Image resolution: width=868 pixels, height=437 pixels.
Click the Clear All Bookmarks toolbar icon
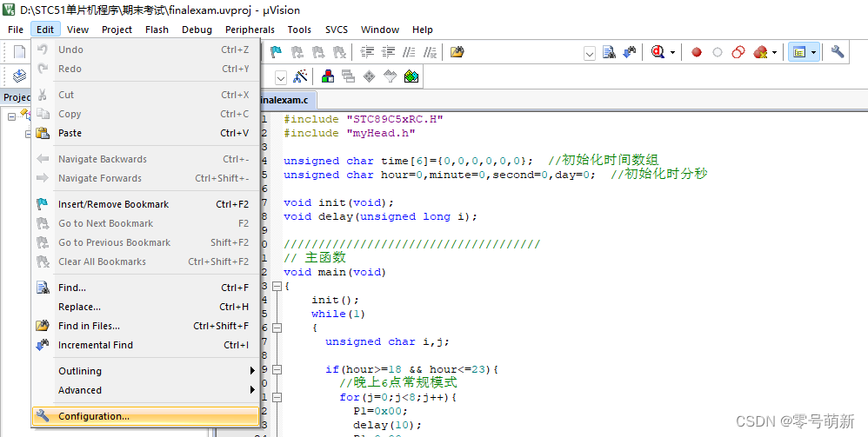(339, 52)
